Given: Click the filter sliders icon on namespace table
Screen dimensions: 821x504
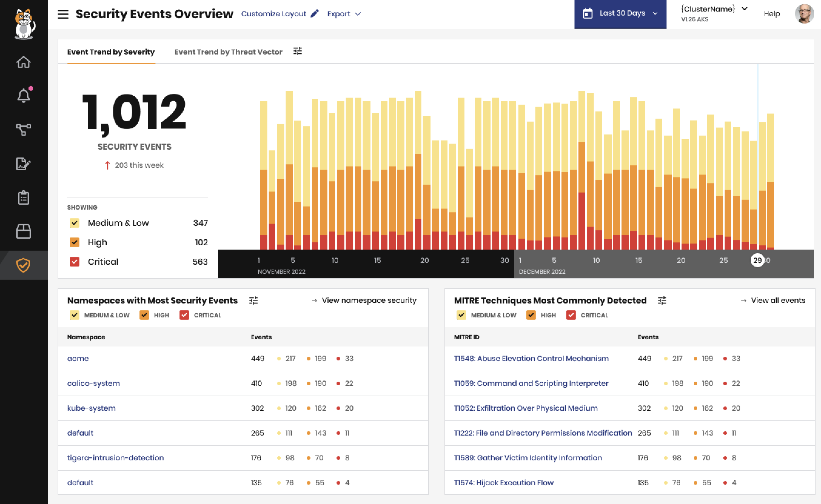Looking at the screenshot, I should 253,300.
